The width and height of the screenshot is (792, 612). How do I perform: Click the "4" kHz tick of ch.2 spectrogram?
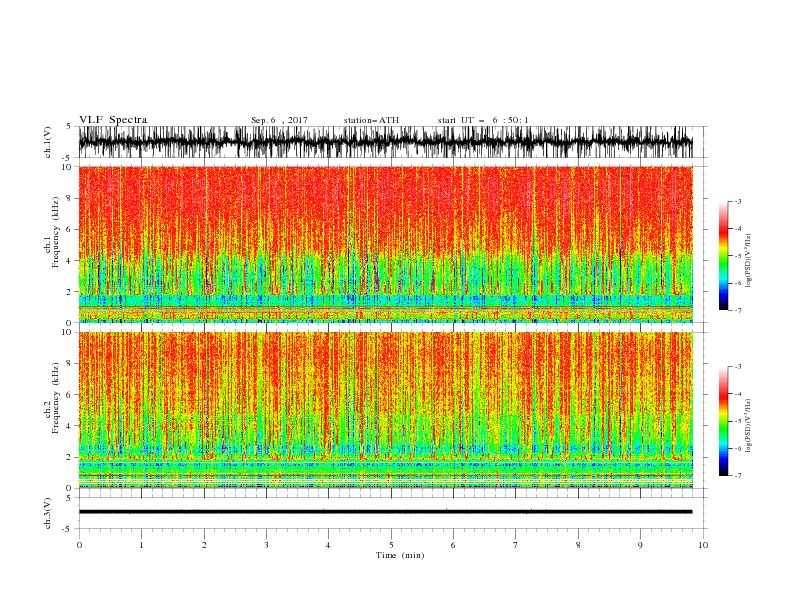(69, 426)
